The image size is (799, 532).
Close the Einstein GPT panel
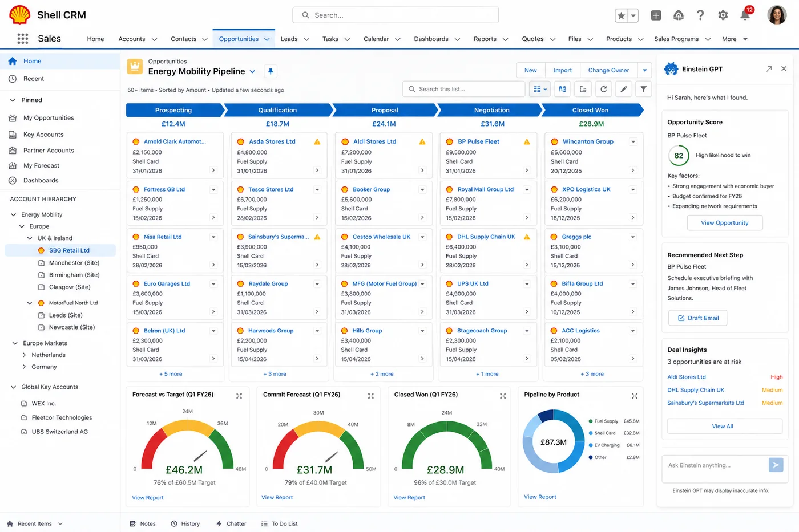[784, 69]
